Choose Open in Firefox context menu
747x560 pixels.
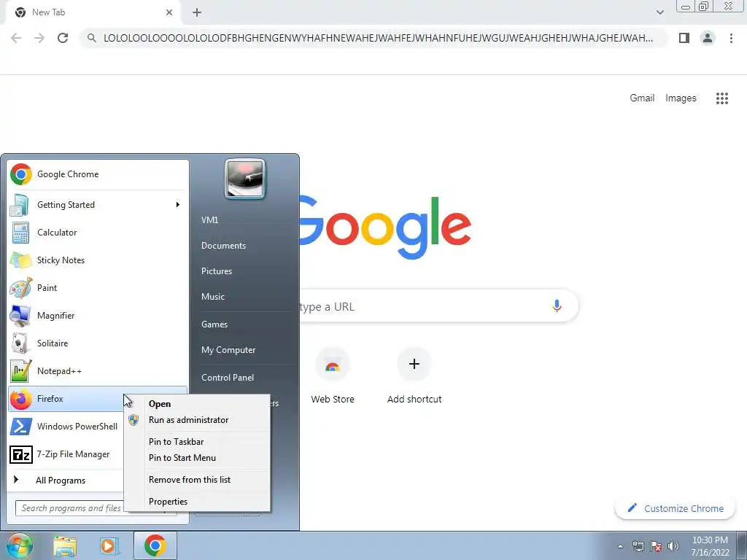coord(197,404)
